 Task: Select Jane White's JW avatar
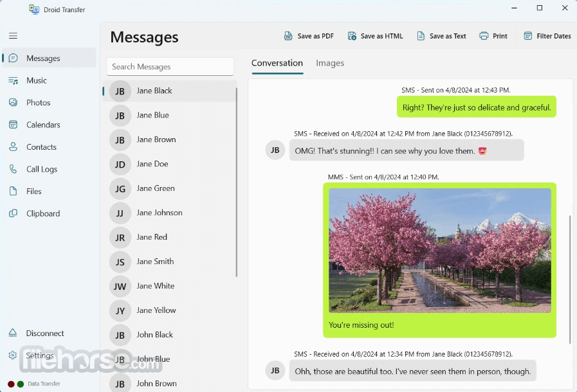coord(120,287)
